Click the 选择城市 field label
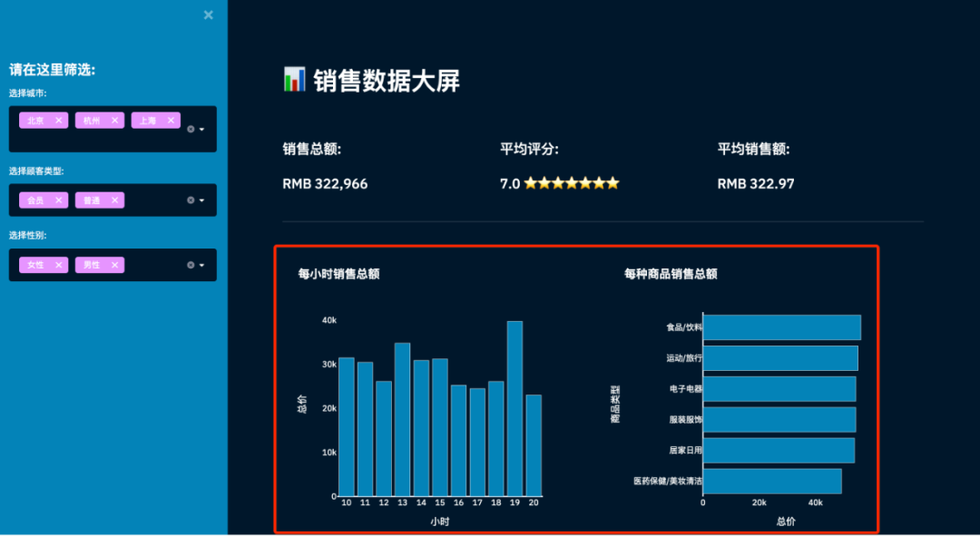Screen dimensions: 980x536 pyautogui.click(x=27, y=93)
